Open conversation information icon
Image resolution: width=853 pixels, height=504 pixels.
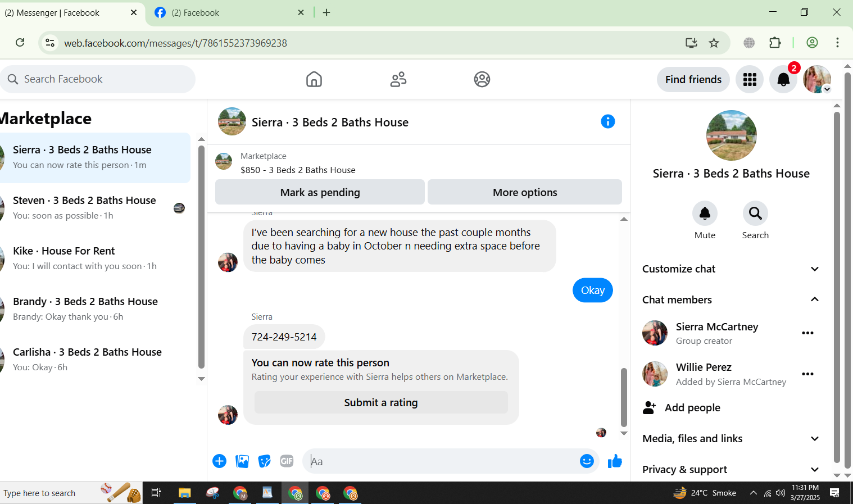pos(608,121)
